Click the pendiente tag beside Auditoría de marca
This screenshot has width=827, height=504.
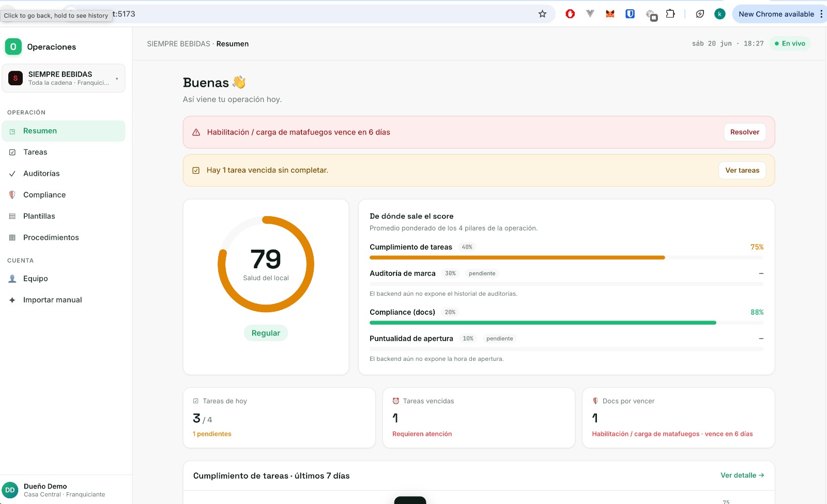[x=482, y=273]
